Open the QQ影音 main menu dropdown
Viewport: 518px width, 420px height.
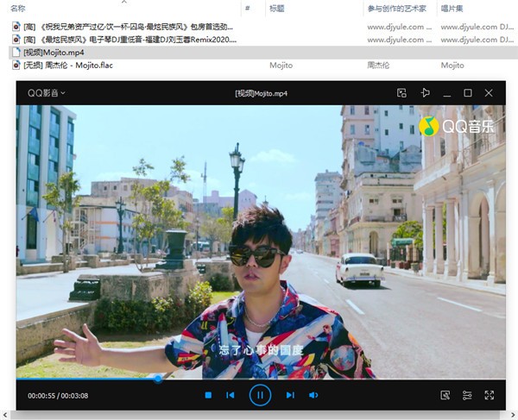tap(47, 93)
